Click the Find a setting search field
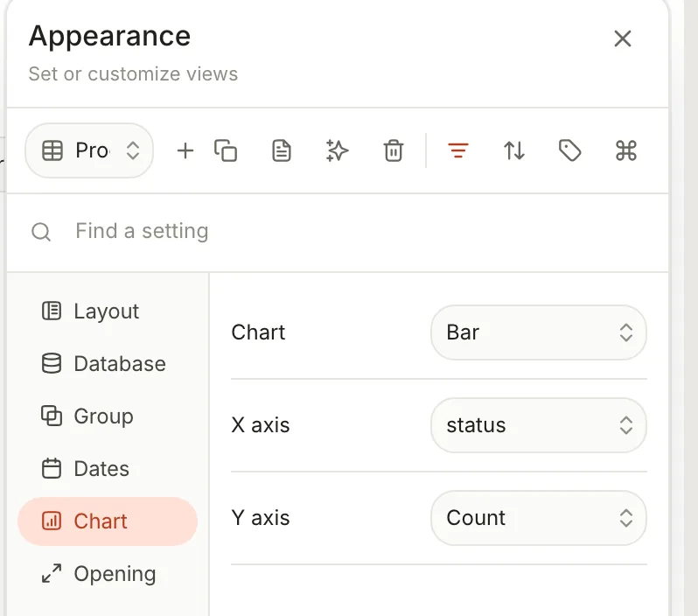The height and width of the screenshot is (616, 698). (338, 232)
